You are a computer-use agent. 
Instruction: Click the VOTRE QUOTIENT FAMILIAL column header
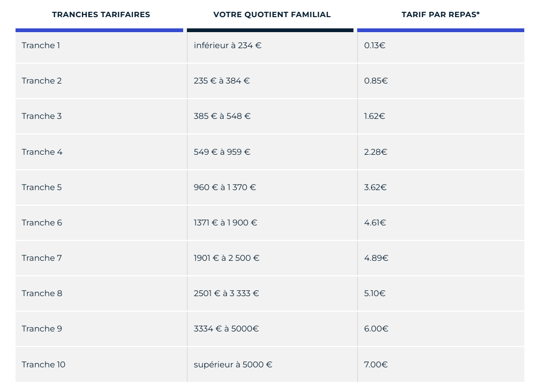tap(272, 14)
